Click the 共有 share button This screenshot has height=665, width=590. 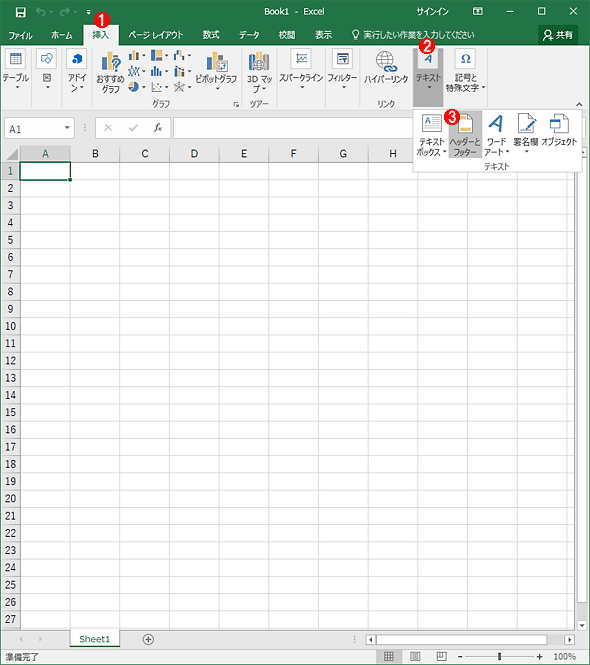[x=558, y=35]
